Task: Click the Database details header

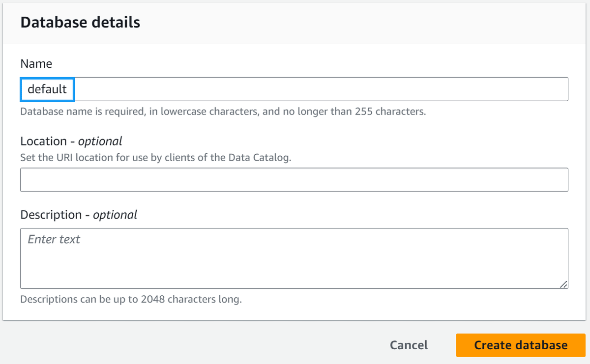Action: tap(80, 22)
